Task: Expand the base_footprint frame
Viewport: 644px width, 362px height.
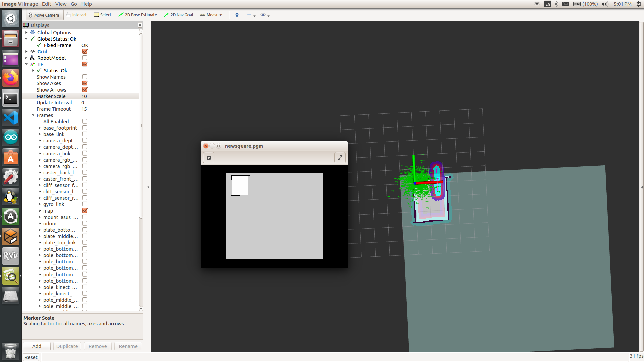Action: [40, 128]
